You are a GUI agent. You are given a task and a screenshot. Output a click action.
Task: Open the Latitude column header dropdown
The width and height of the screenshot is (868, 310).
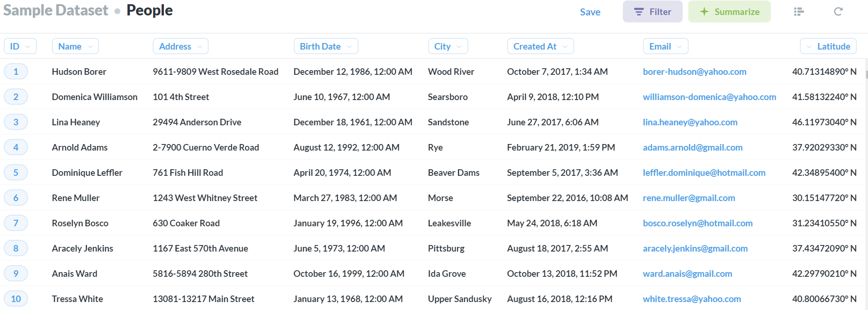point(828,46)
